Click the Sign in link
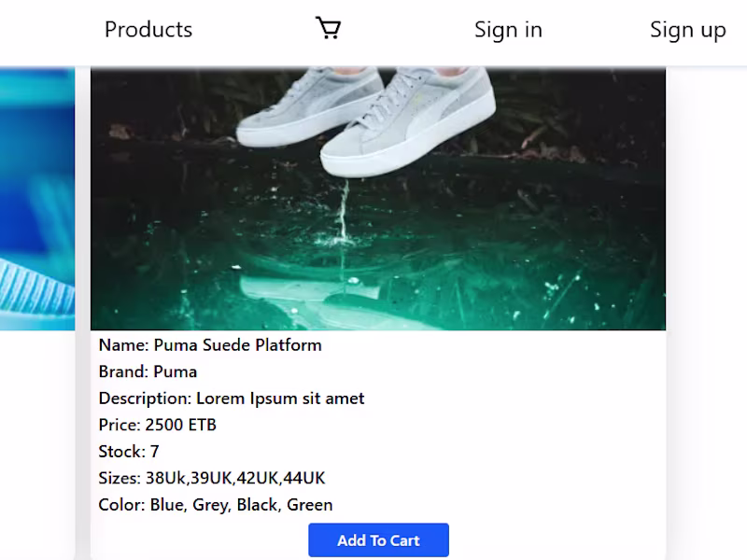747x560 pixels. (508, 30)
